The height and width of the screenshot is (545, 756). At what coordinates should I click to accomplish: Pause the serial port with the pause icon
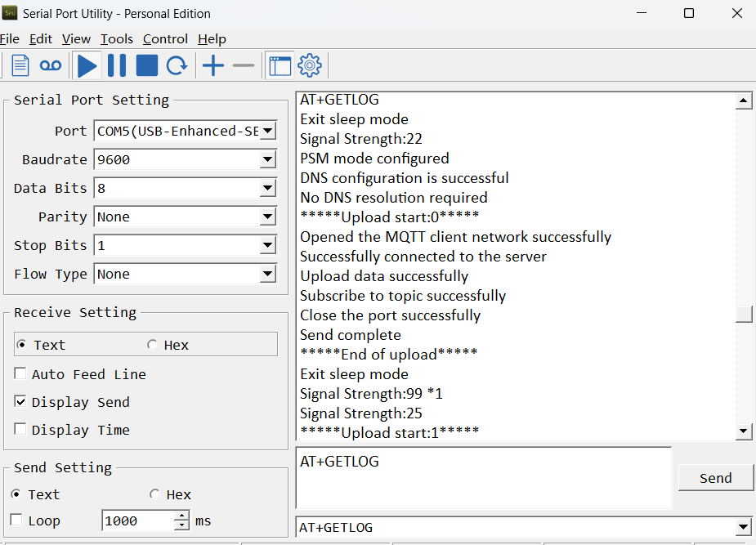(x=117, y=65)
